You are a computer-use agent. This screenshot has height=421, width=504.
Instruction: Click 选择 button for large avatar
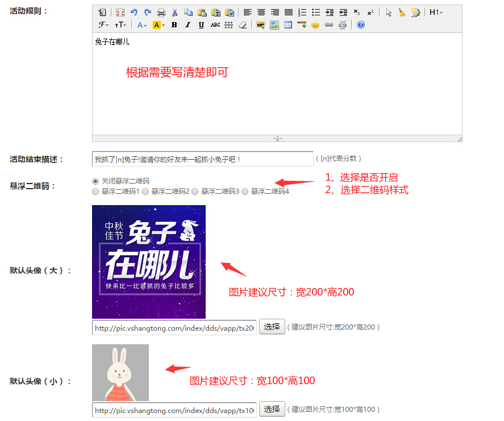272,327
